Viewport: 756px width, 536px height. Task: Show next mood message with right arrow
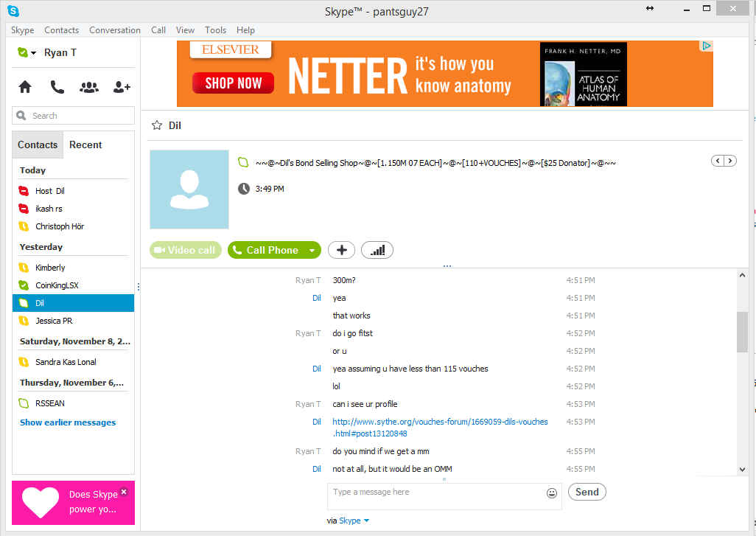[730, 161]
